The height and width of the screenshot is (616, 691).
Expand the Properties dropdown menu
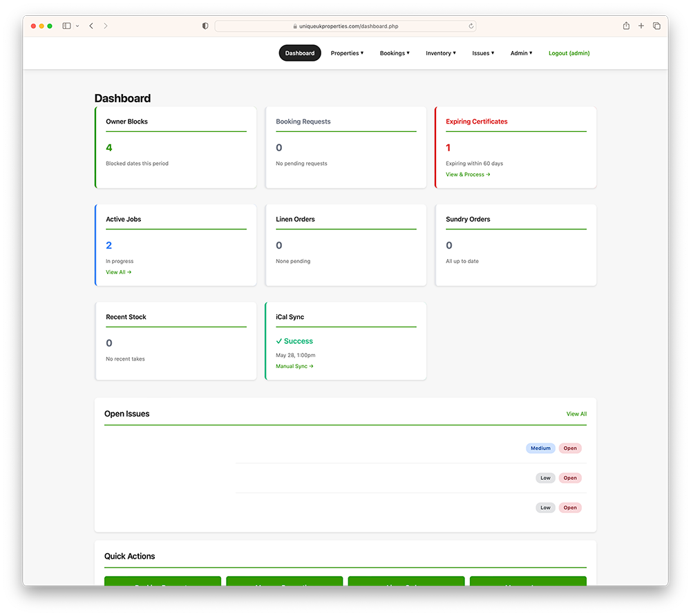point(348,53)
